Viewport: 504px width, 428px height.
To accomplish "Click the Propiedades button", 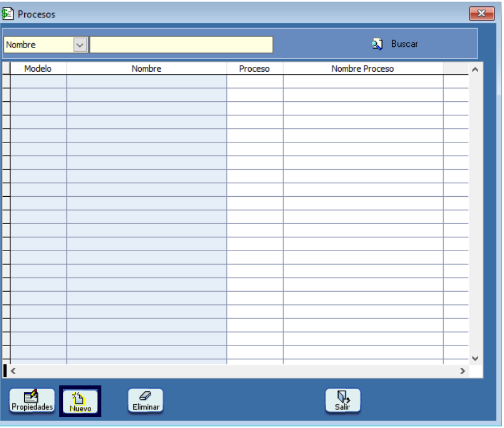I will pyautogui.click(x=32, y=401).
